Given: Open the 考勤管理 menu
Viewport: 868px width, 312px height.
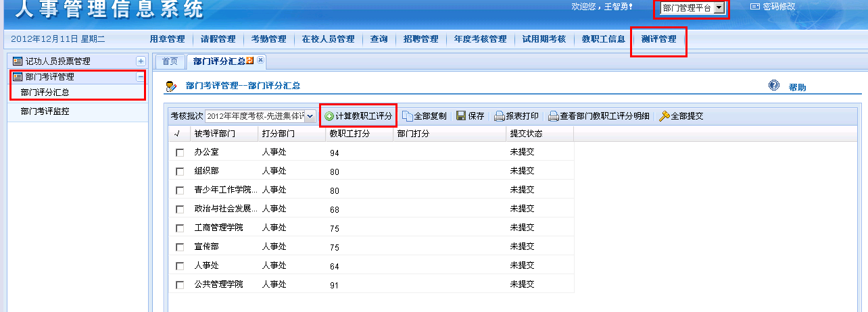Looking at the screenshot, I should [x=268, y=39].
